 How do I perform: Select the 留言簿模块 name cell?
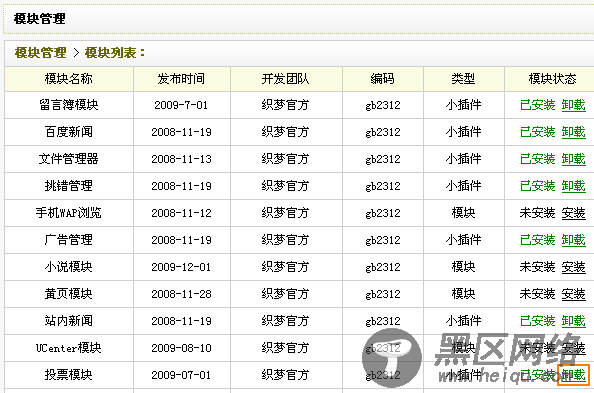click(x=69, y=105)
